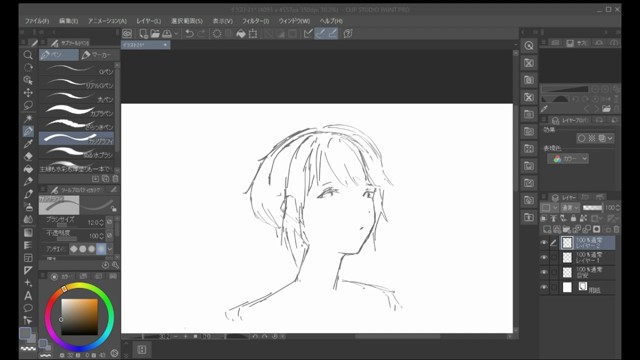
Task: Open the File menu
Action: 37,21
